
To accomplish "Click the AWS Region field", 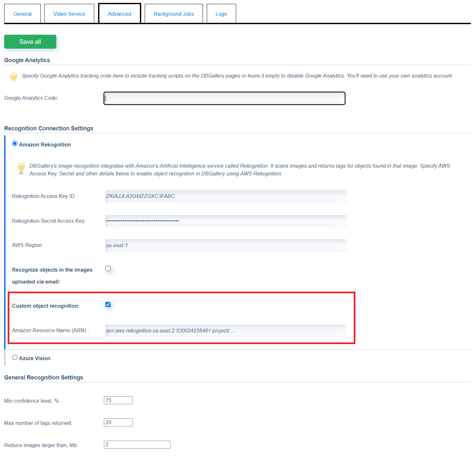I will (x=226, y=245).
